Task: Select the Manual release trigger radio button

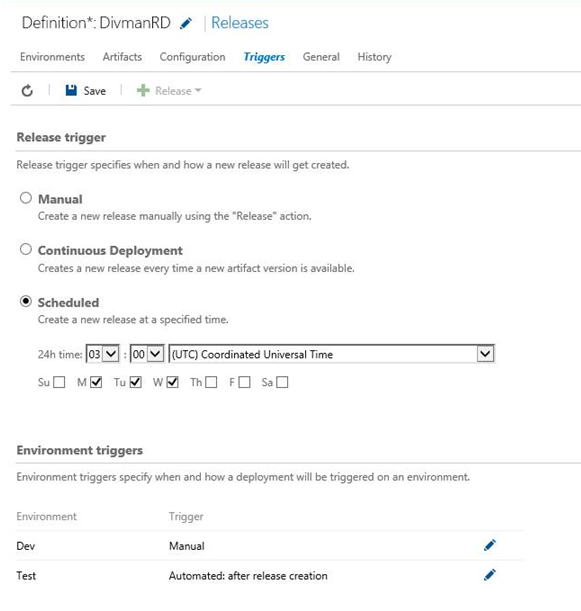Action: (26, 198)
